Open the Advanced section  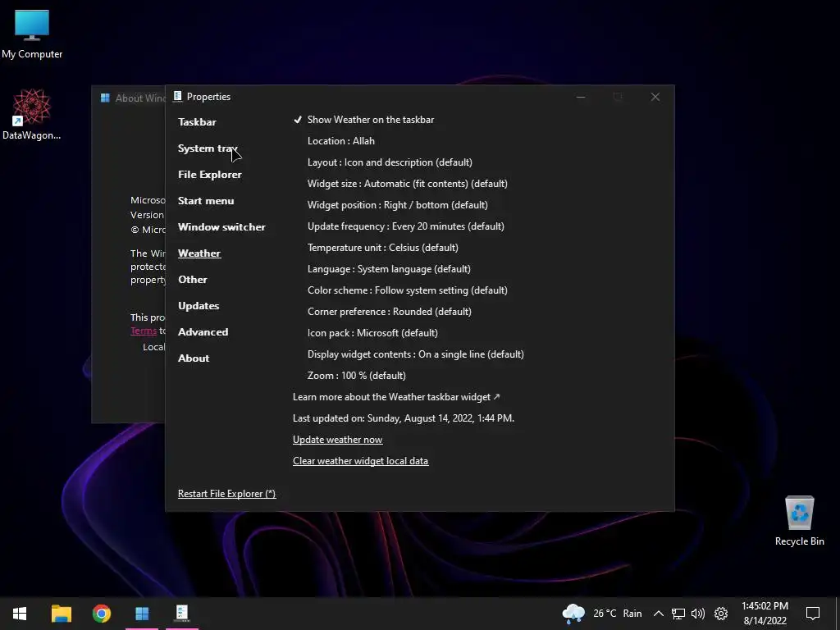coord(203,332)
